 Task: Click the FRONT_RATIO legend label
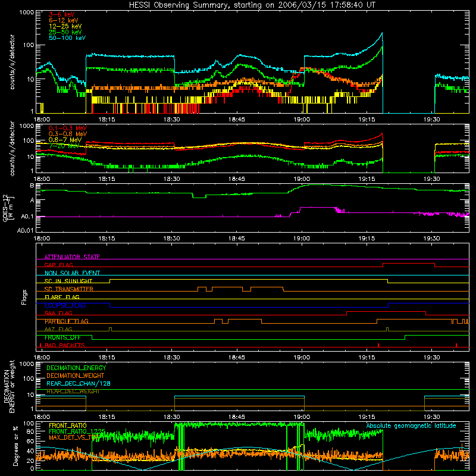pyautogui.click(x=68, y=425)
